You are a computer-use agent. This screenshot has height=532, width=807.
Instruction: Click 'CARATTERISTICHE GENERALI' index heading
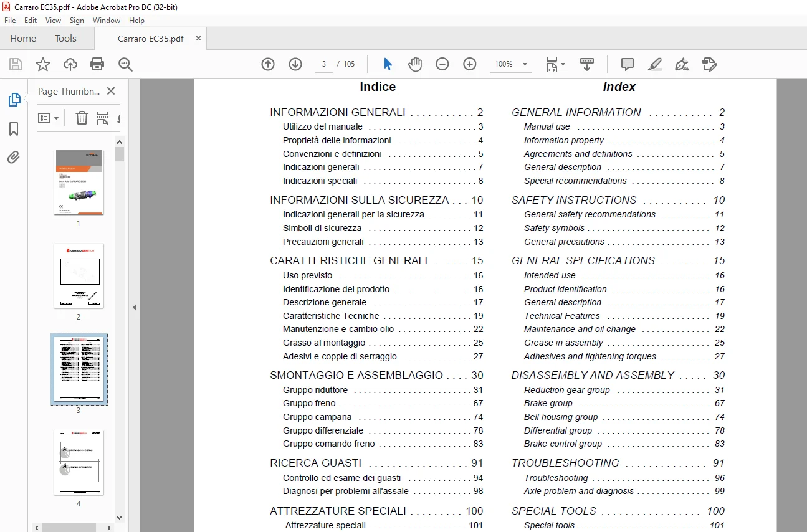[348, 261]
